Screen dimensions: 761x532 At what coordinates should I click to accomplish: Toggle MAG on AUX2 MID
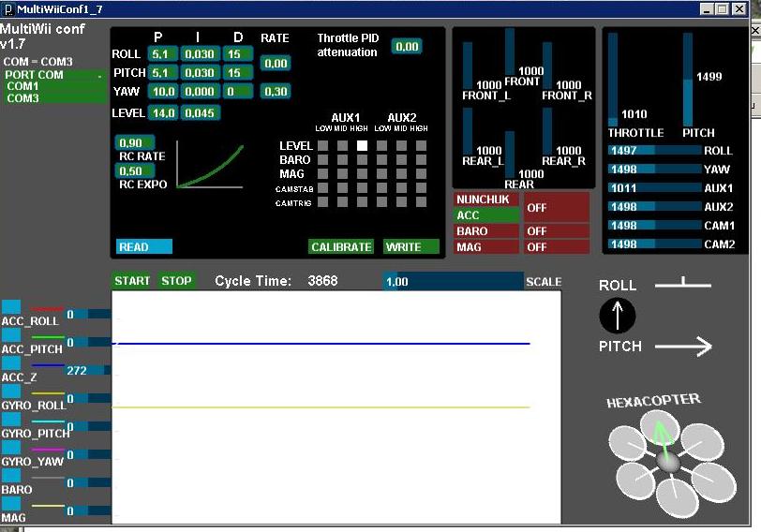pyautogui.click(x=401, y=173)
